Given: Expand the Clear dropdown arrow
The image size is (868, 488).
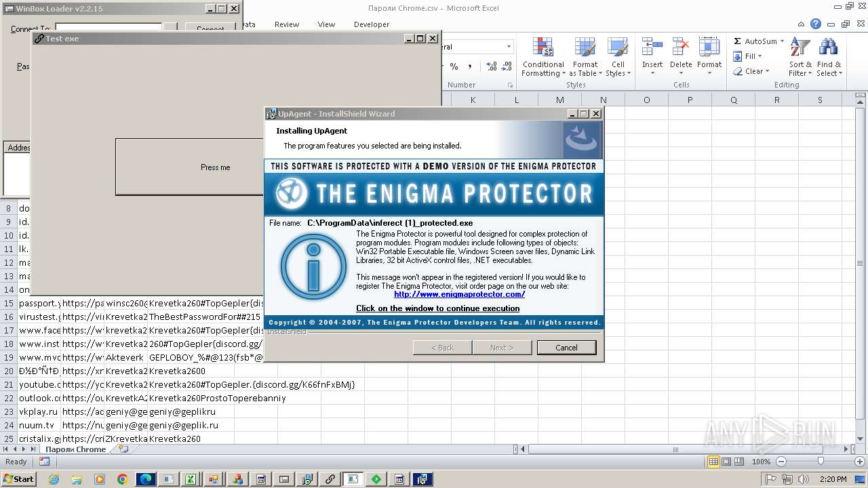Looking at the screenshot, I should point(767,71).
